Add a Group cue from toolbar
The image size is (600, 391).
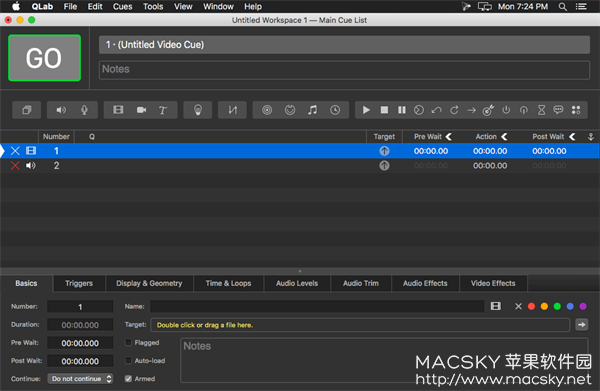[26, 110]
